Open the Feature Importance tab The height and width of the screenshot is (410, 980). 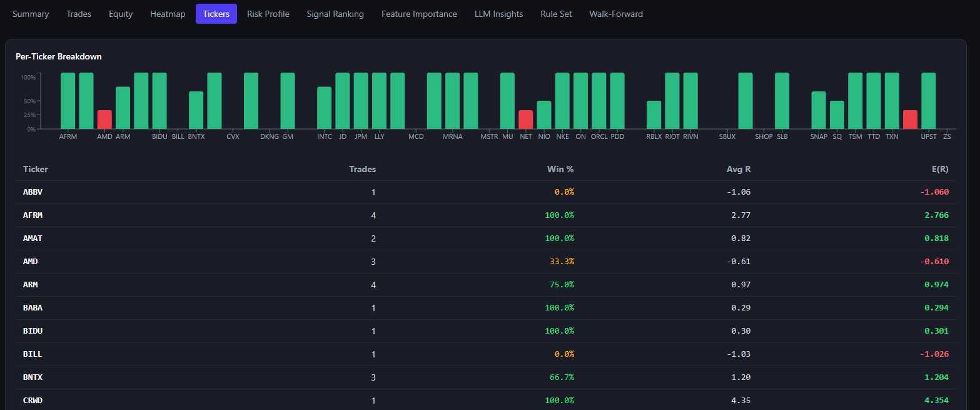point(419,14)
